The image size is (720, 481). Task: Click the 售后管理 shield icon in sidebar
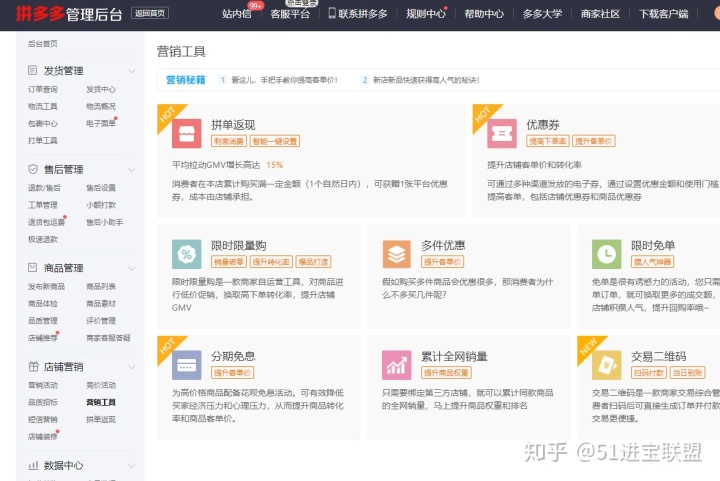(x=33, y=169)
